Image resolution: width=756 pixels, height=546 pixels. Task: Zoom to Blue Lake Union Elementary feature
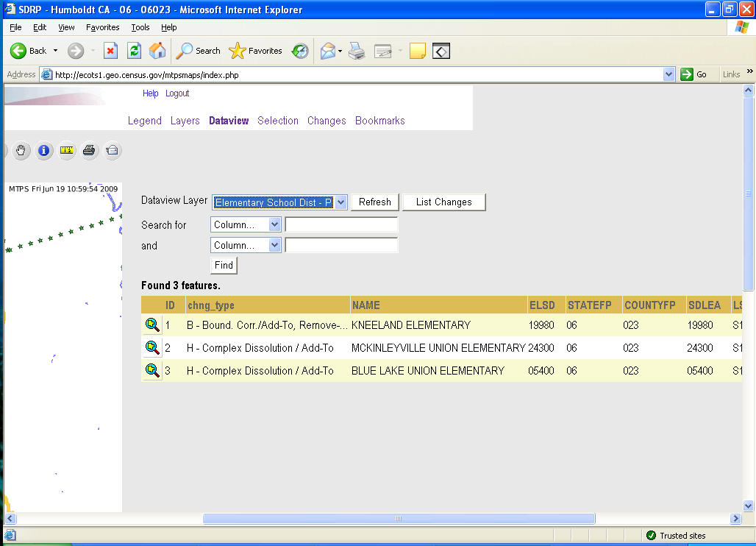pyautogui.click(x=152, y=371)
